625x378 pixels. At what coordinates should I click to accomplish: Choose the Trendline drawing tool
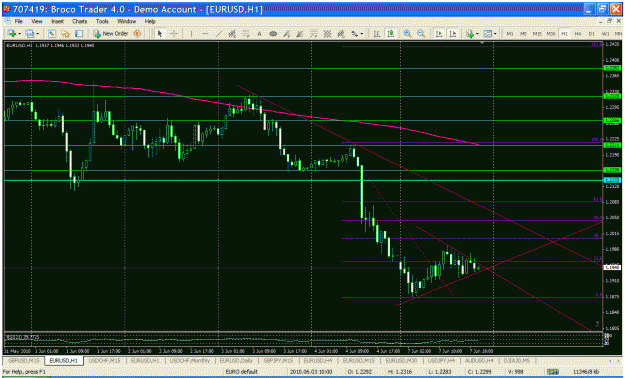click(x=218, y=34)
